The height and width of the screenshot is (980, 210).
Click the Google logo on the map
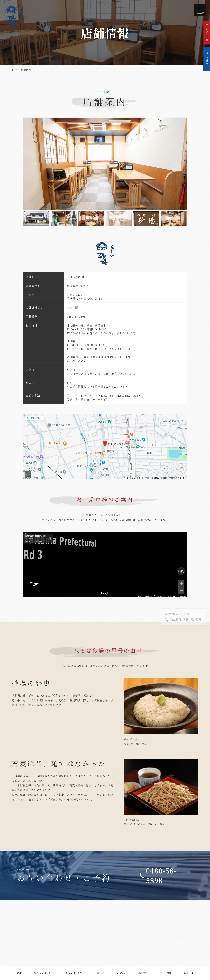tap(105, 475)
